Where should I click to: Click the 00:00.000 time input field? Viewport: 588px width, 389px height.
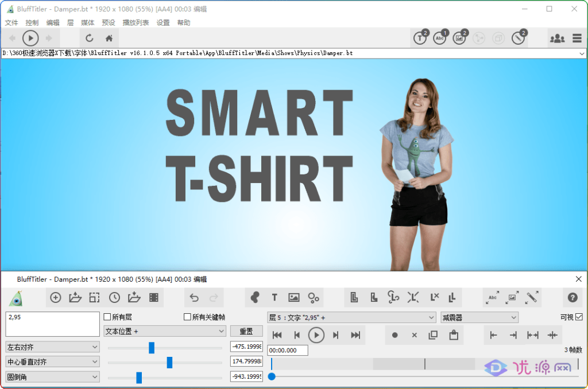[288, 351]
